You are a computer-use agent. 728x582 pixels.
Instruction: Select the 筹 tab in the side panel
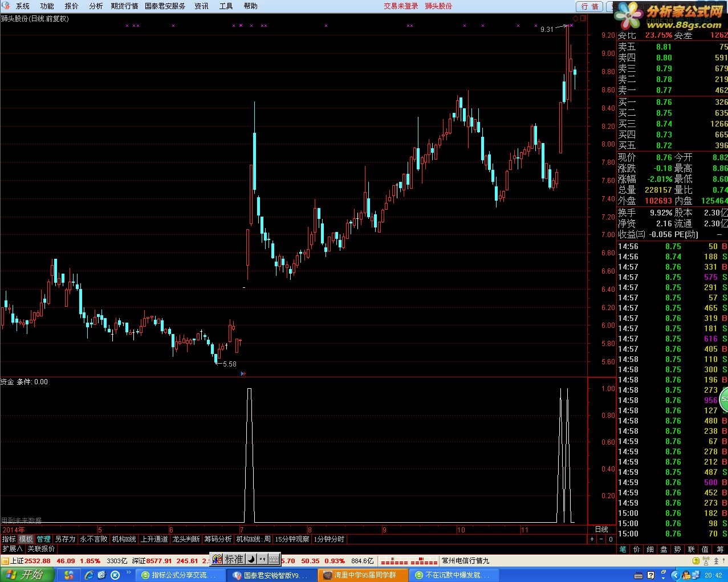(720, 549)
